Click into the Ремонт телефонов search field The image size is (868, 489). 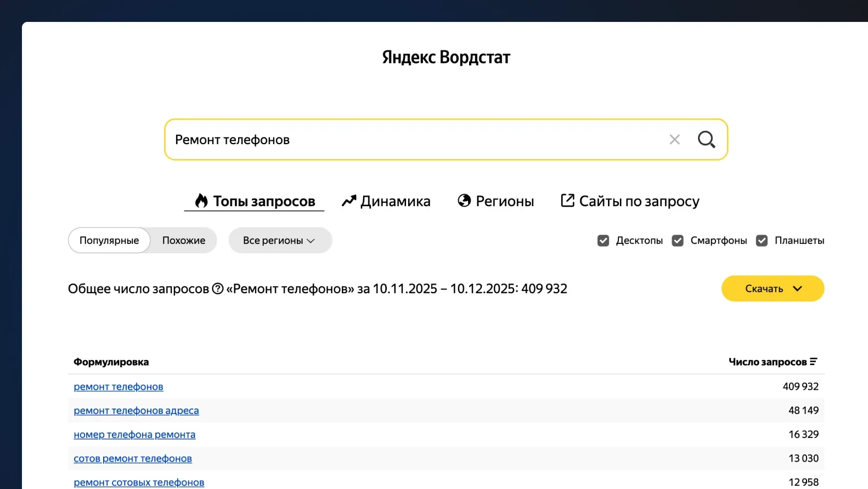(412, 140)
